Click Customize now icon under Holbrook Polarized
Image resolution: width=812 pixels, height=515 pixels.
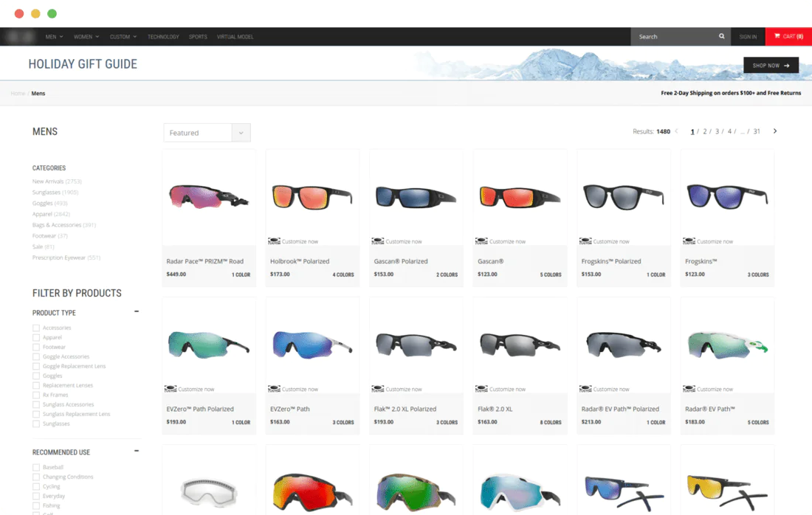tap(274, 241)
